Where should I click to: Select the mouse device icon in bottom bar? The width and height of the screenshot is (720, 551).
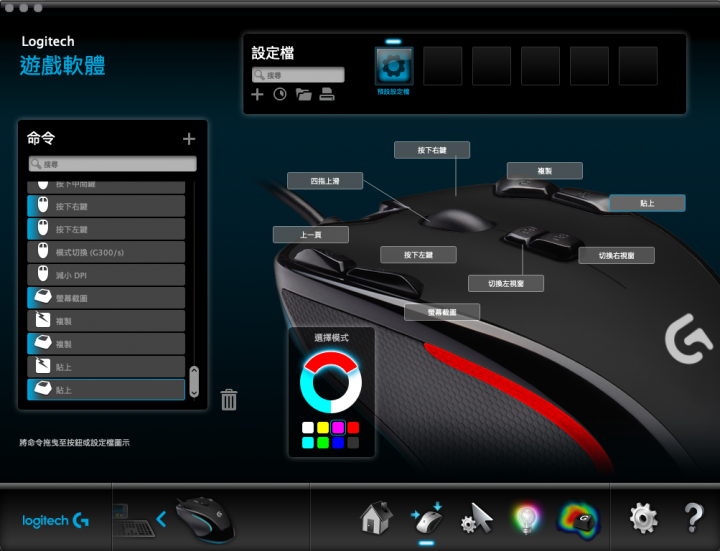(x=205, y=519)
